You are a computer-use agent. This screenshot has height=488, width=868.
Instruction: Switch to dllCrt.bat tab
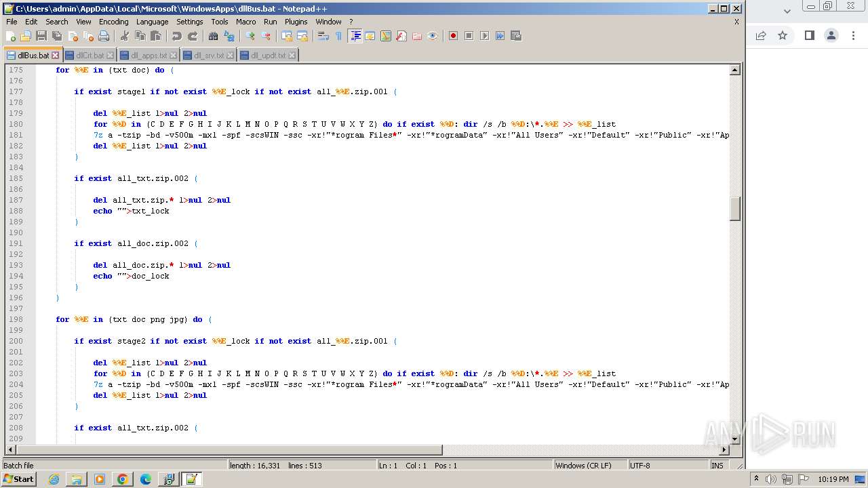click(x=90, y=56)
